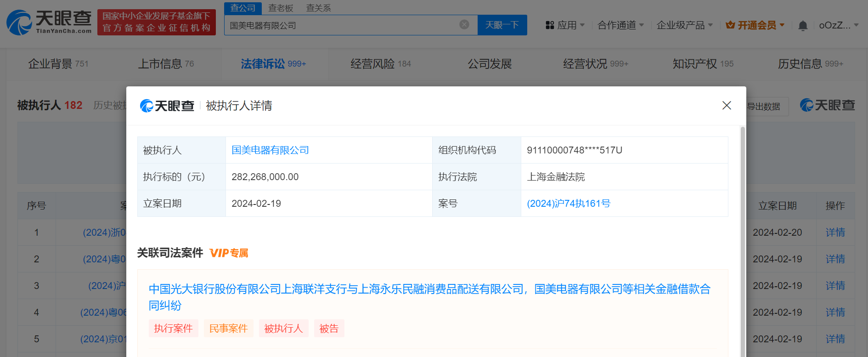The height and width of the screenshot is (357, 868).
Task: Click the VIP crown icon beside 开通会员
Action: pos(730,25)
